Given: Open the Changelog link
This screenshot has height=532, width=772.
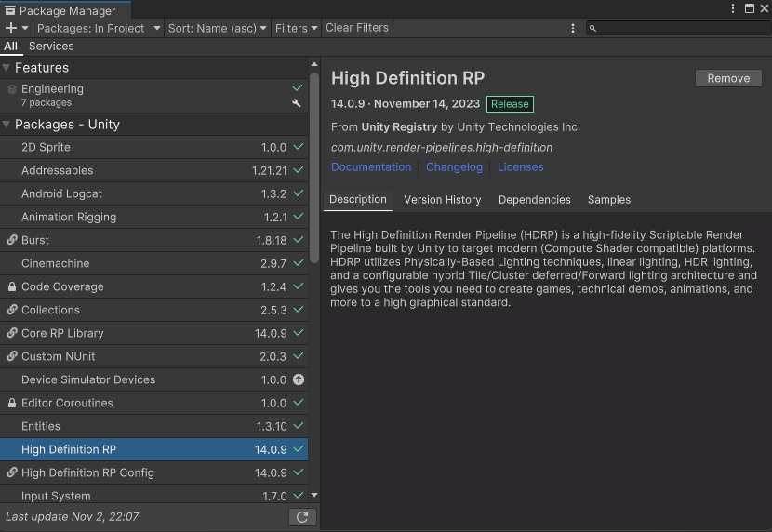Looking at the screenshot, I should (454, 167).
